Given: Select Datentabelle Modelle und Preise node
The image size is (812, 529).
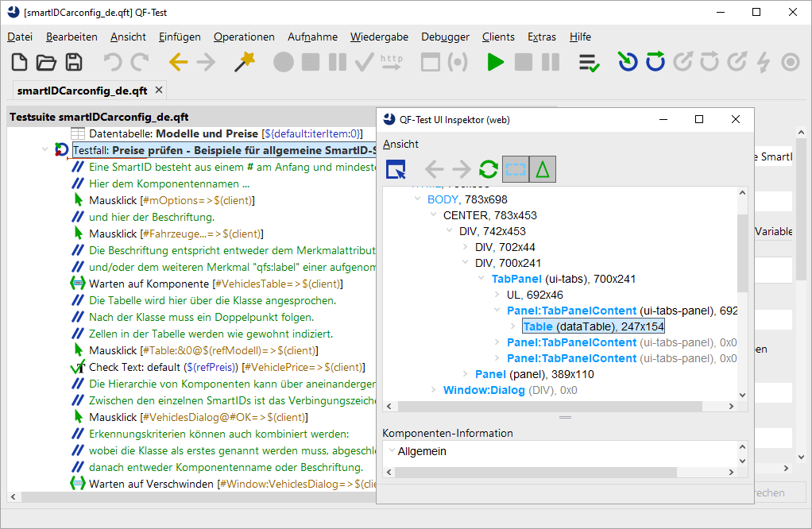Looking at the screenshot, I should (226, 133).
